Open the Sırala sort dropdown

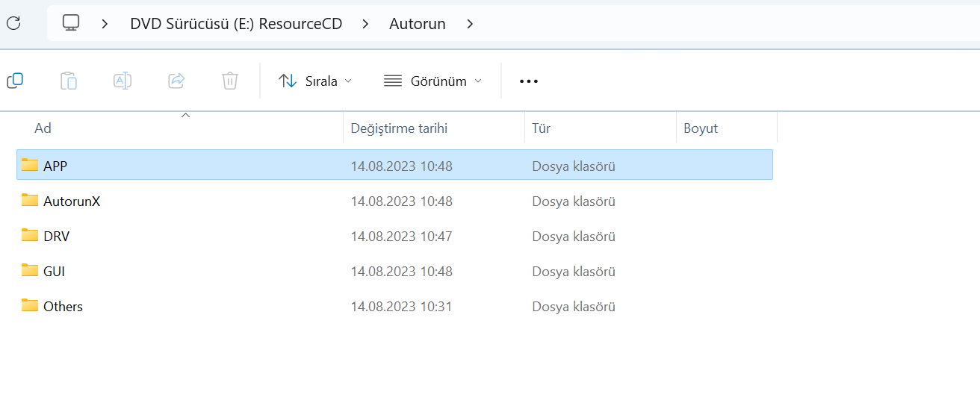point(315,81)
